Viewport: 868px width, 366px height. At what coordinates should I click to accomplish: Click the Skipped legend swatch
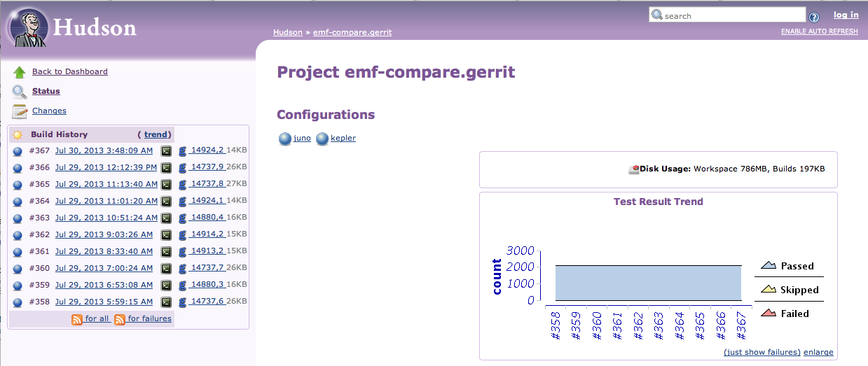point(769,289)
